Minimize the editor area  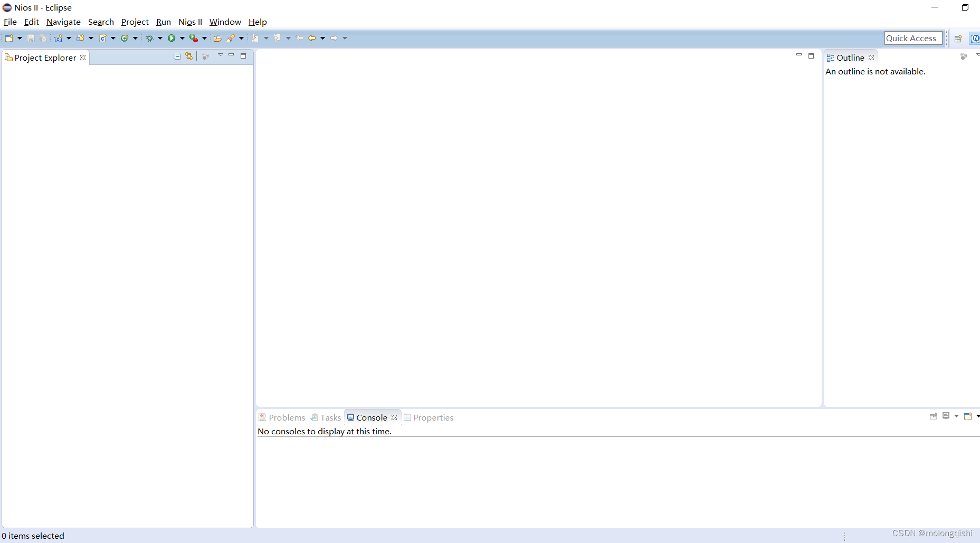click(x=799, y=55)
